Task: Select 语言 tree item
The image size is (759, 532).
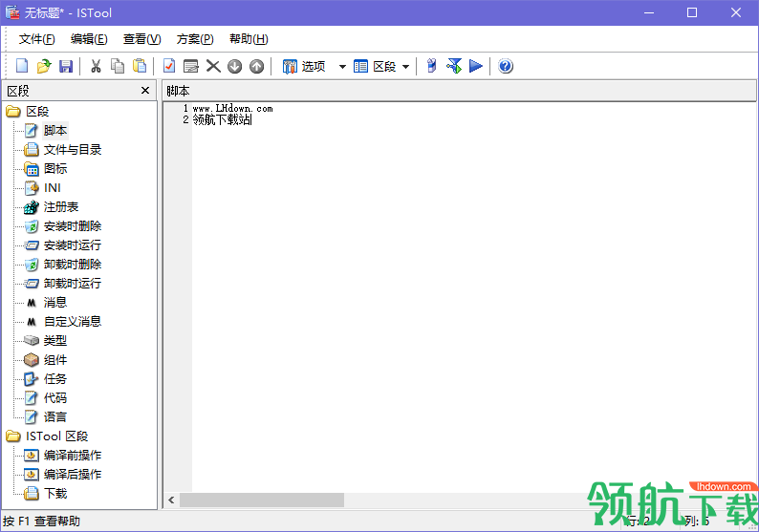Action: [x=55, y=416]
